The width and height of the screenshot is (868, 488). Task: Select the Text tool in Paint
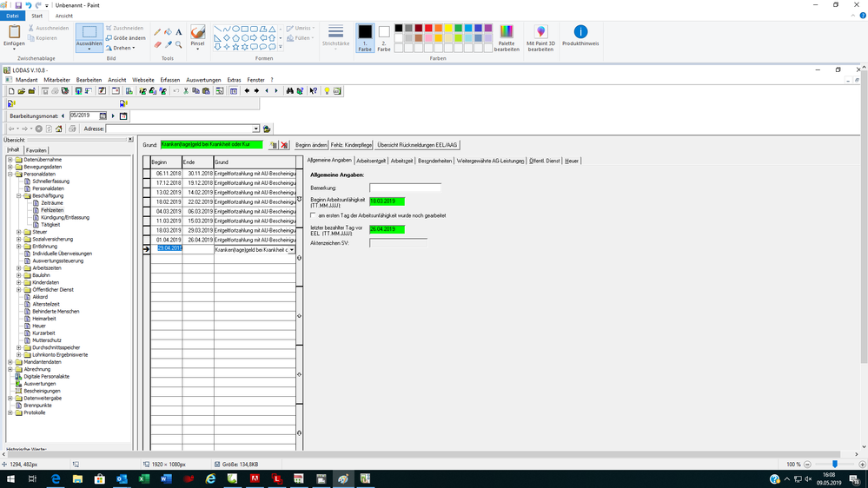tap(178, 32)
